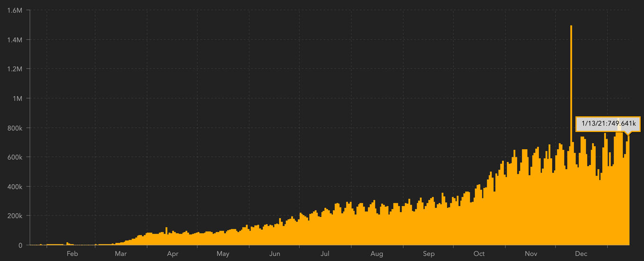Click the 800k y-axis label
The height and width of the screenshot is (261, 644).
[x=14, y=128]
